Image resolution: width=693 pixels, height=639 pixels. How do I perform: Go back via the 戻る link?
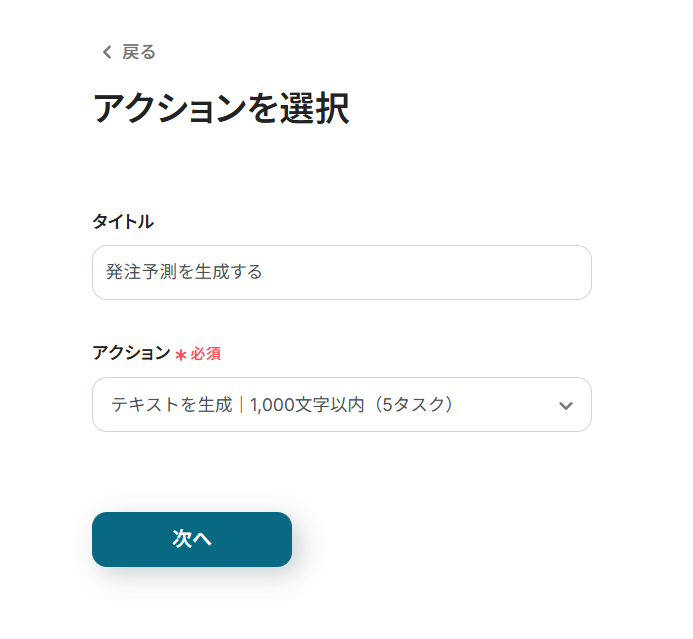pyautogui.click(x=139, y=53)
